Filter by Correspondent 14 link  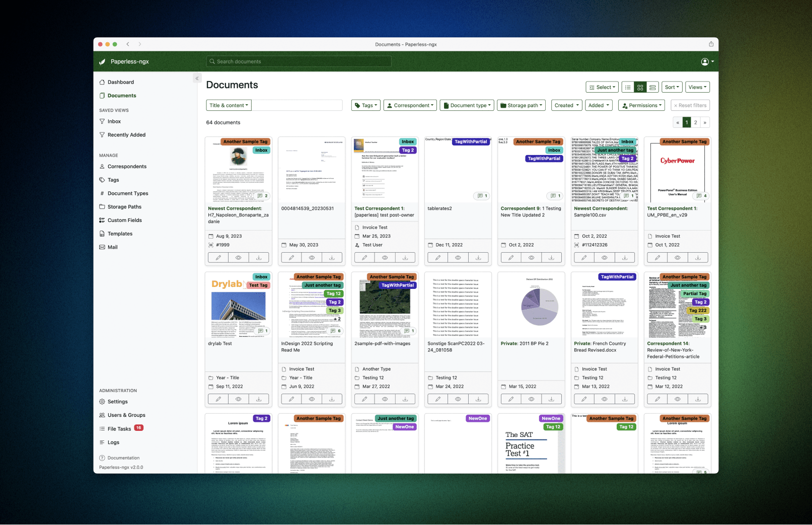click(669, 343)
